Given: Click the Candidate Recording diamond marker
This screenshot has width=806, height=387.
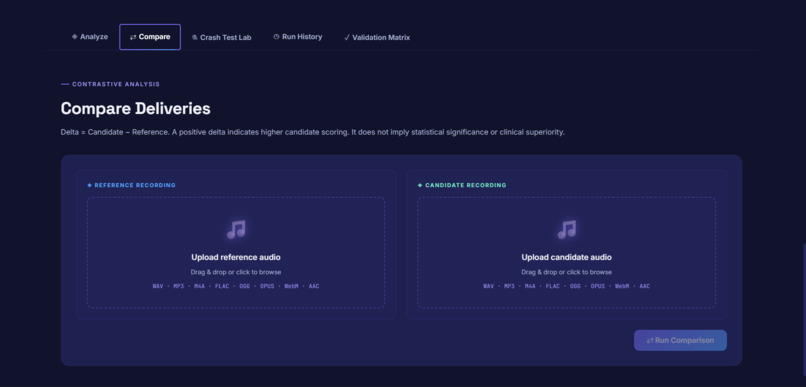Looking at the screenshot, I should tap(420, 185).
